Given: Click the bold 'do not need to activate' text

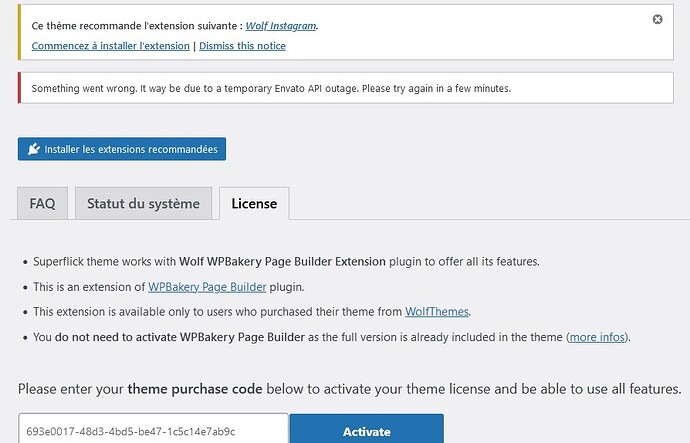Looking at the screenshot, I should (x=116, y=337).
